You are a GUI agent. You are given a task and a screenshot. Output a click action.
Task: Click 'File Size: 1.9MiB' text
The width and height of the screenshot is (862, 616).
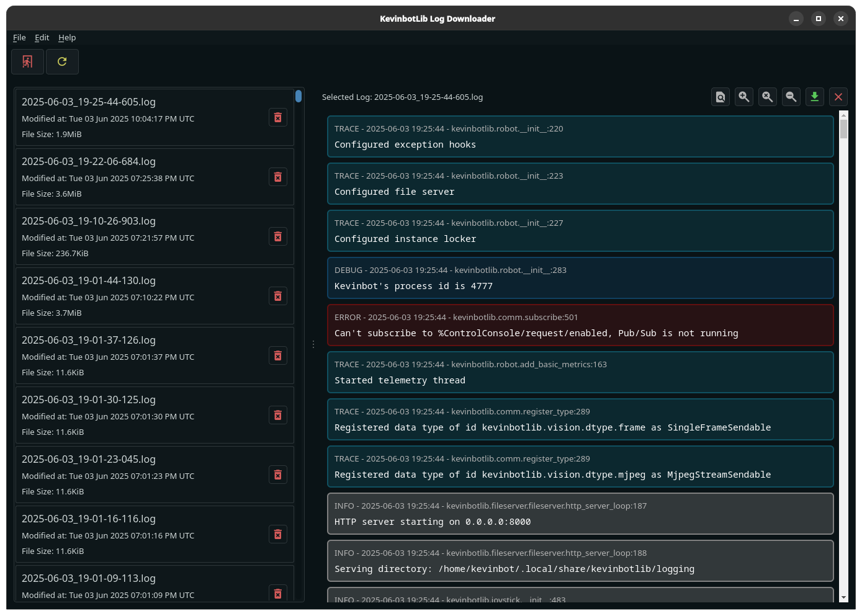click(52, 134)
